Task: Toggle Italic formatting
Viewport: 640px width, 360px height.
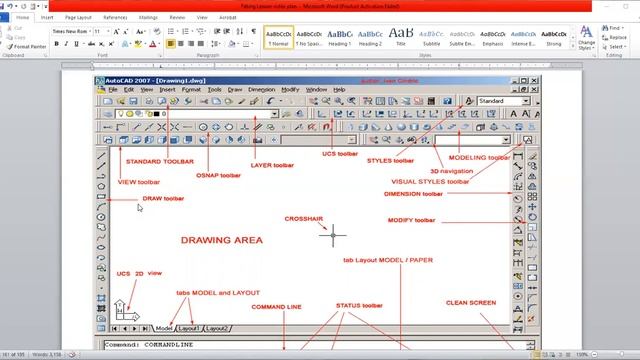Action: 66,44
